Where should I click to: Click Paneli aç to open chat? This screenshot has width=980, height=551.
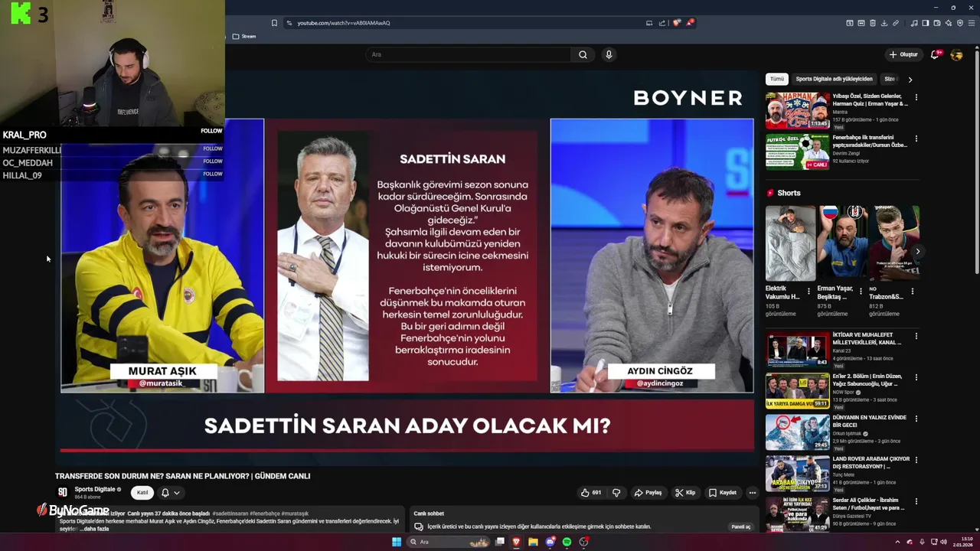tap(740, 527)
